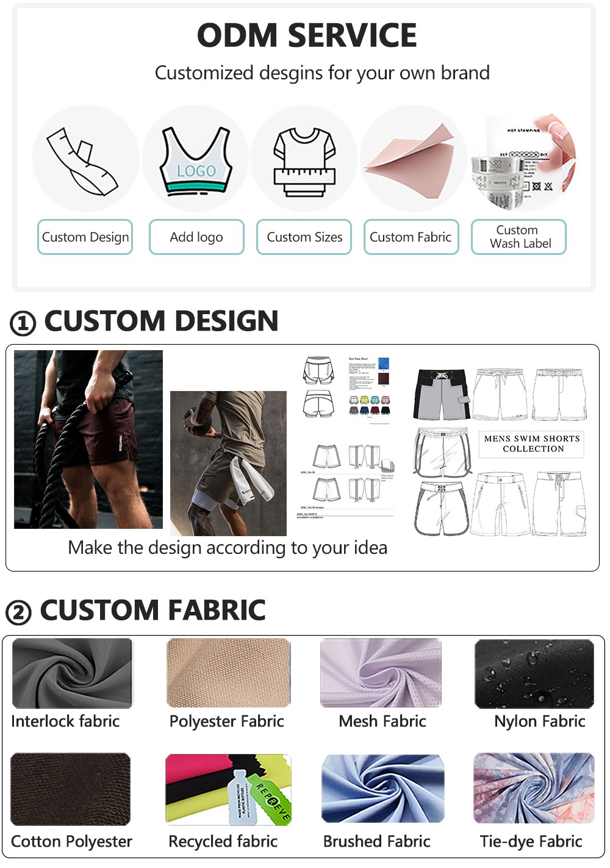This screenshot has height=868, width=610.
Task: Choose the blue Brushed Fabric swatch
Action: coord(383,789)
